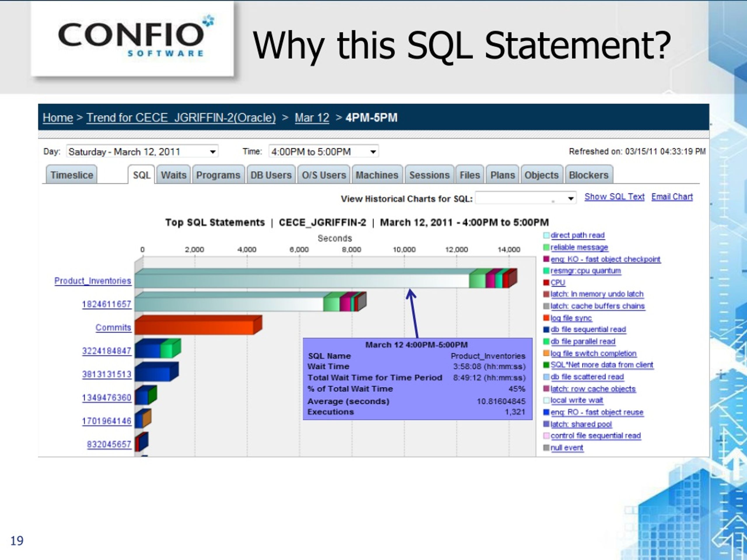Open the Files tab

coord(470,175)
